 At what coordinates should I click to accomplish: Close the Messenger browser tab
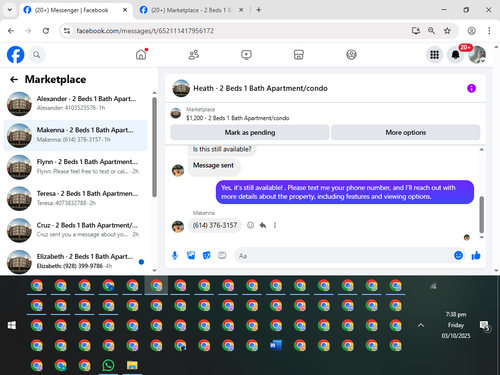click(x=125, y=10)
